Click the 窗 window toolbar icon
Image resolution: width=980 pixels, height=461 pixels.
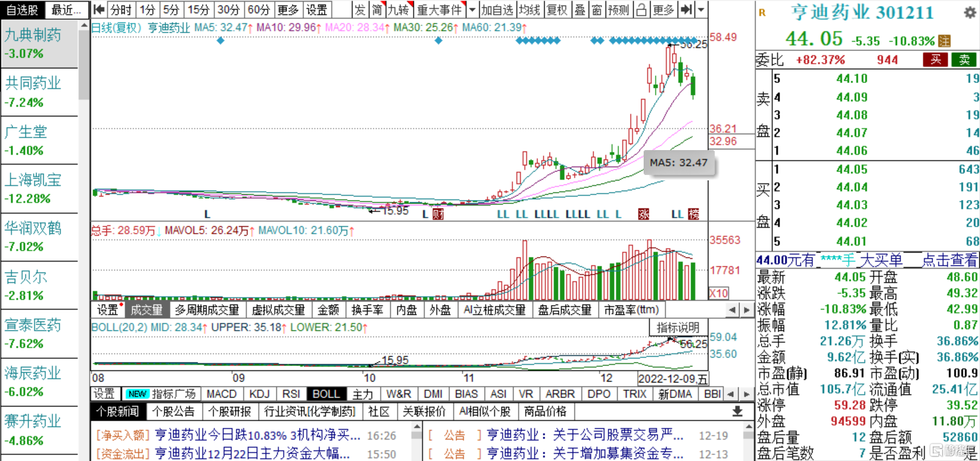[x=597, y=9]
